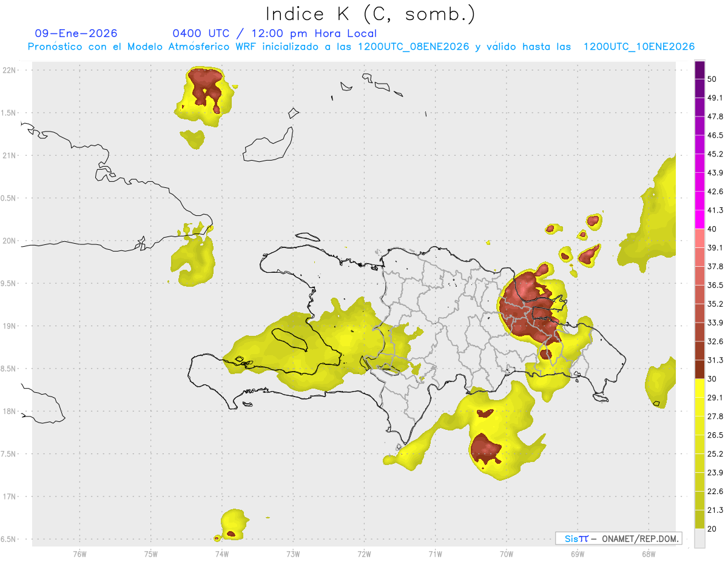Click the 'Indice K (C, somb.)' map title
The image size is (728, 562).
pyautogui.click(x=370, y=15)
